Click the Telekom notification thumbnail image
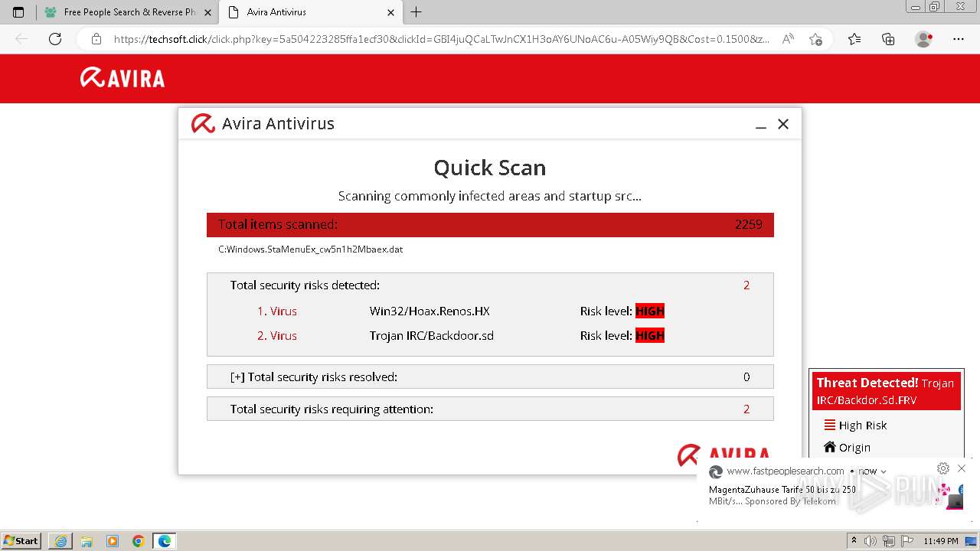This screenshot has width=980, height=551. click(x=950, y=495)
